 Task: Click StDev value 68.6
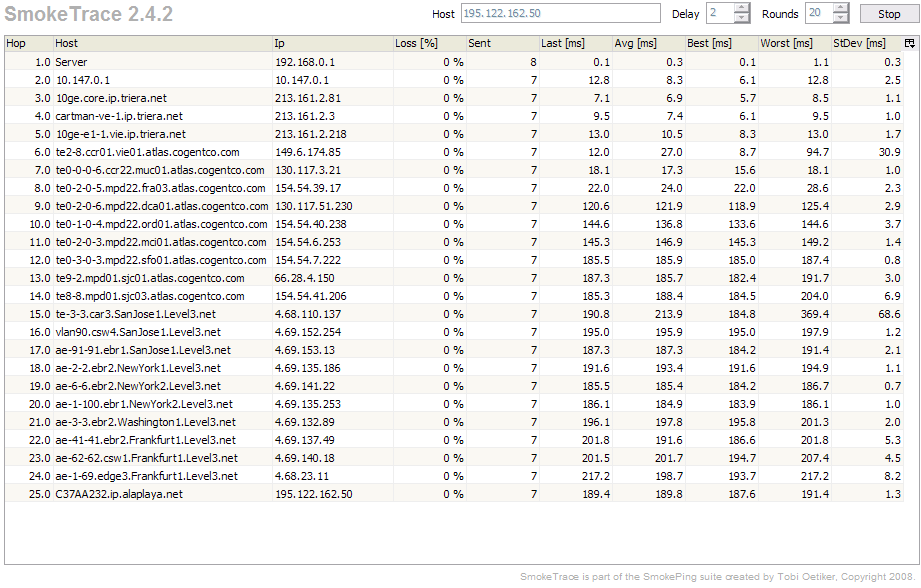pyautogui.click(x=890, y=314)
